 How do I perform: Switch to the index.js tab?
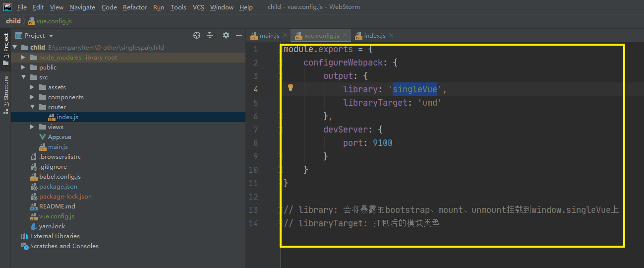[x=374, y=36]
